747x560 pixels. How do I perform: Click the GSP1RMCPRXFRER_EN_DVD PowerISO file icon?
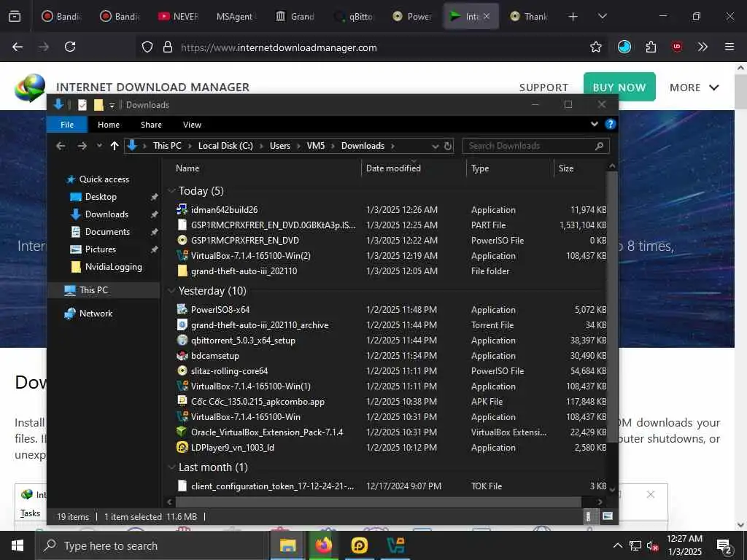point(182,240)
